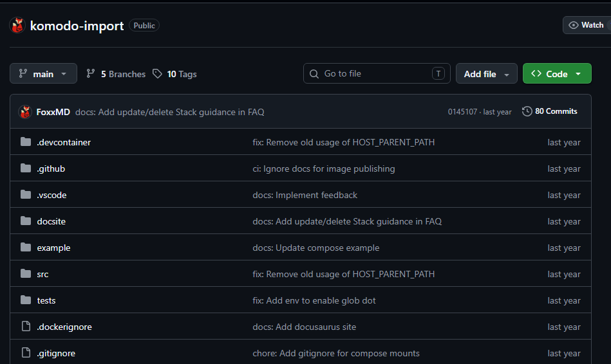Click the branch icon beside 5 Branches
The image size is (611, 364).
90,73
